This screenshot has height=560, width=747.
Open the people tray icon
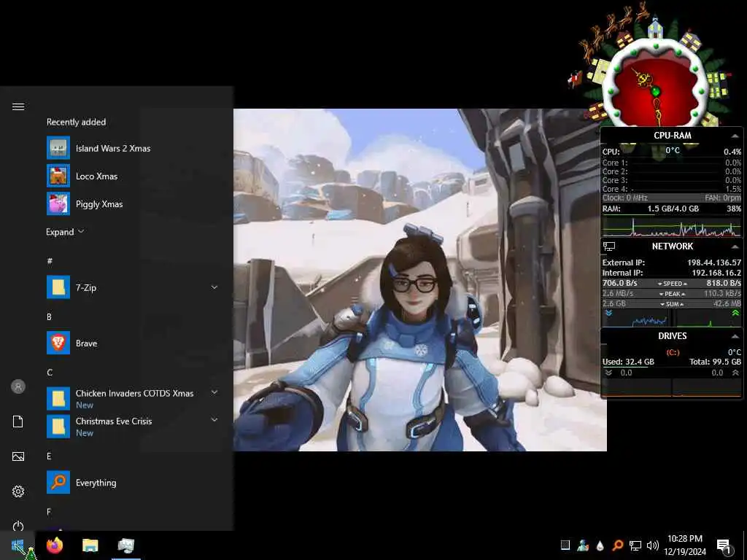point(583,545)
